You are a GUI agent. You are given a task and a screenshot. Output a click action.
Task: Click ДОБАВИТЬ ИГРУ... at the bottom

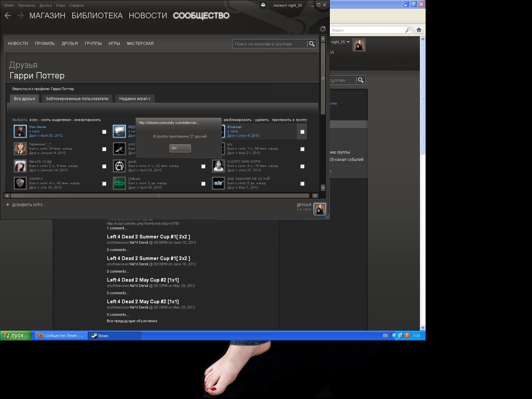click(x=29, y=205)
